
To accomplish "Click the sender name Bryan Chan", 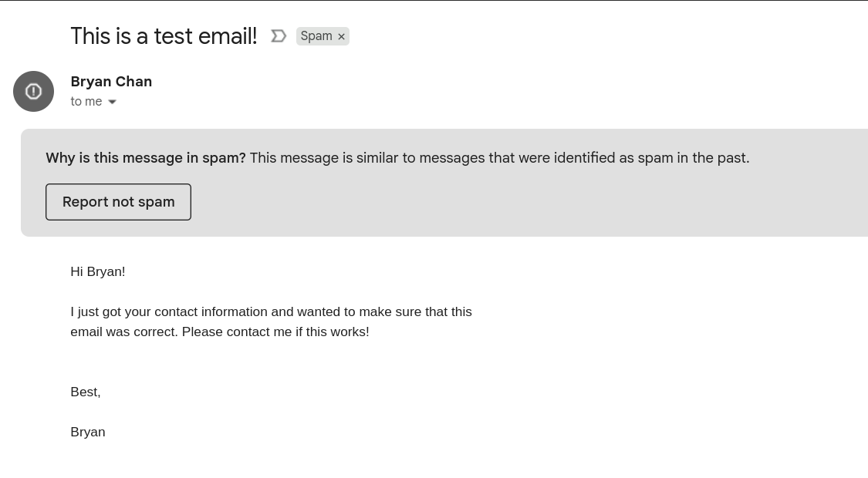I will (x=110, y=81).
